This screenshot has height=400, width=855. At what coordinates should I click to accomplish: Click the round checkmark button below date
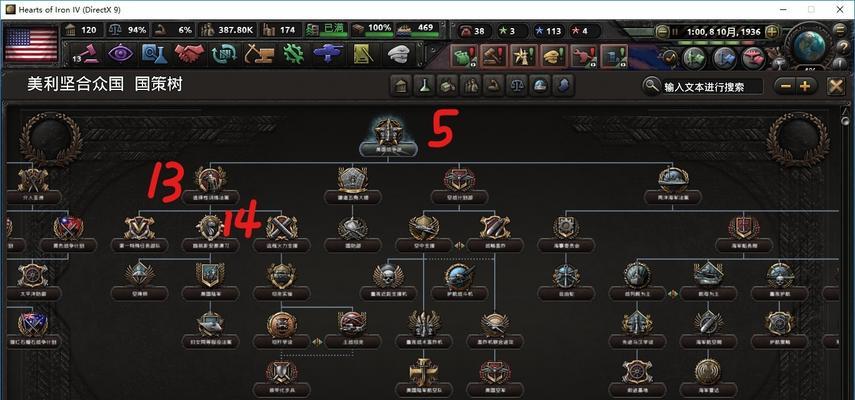[x=670, y=56]
